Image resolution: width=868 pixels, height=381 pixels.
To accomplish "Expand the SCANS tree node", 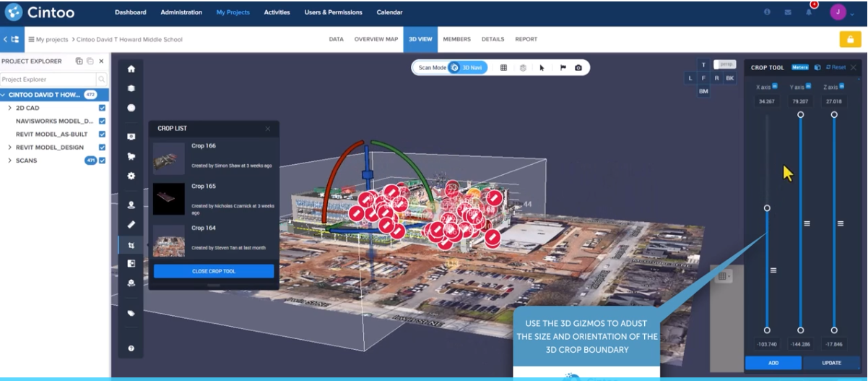I will pyautogui.click(x=9, y=160).
